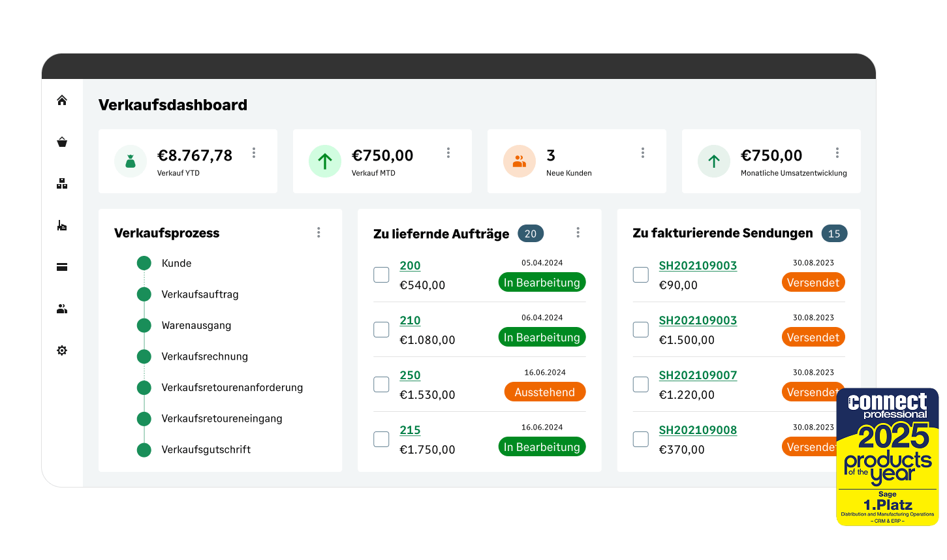Expand three-dot menu of Verkaufsprozess panel
Viewport: 947px width, 560px height.
click(318, 232)
